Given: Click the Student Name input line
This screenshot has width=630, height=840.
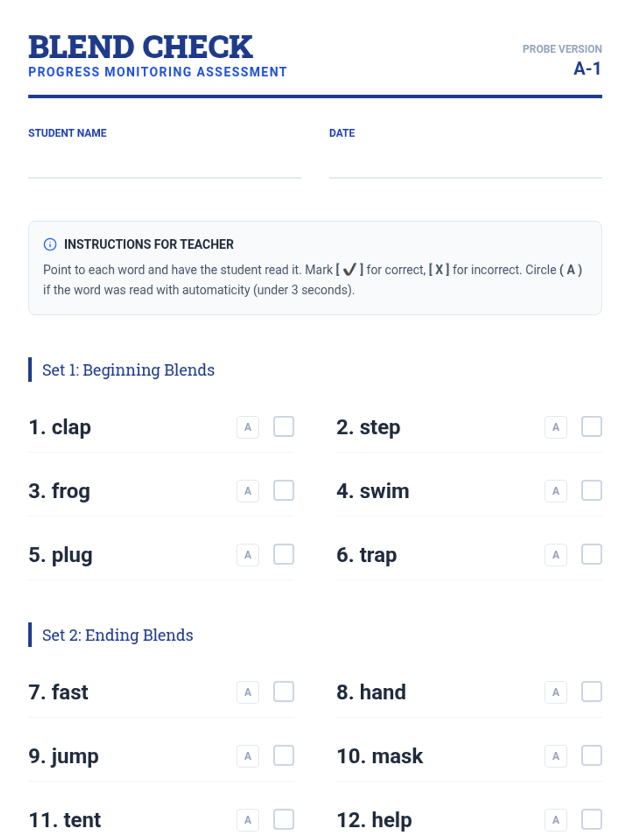Looking at the screenshot, I should [x=164, y=162].
